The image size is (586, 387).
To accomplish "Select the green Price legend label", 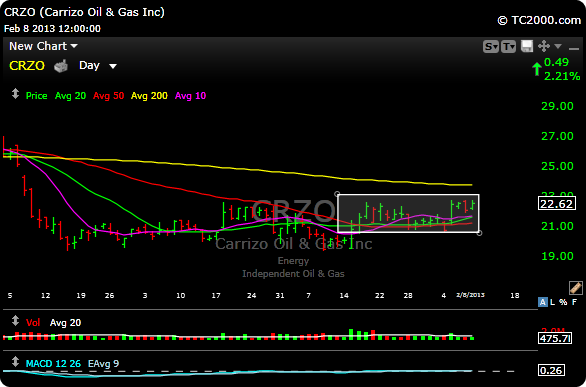I will click(36, 96).
